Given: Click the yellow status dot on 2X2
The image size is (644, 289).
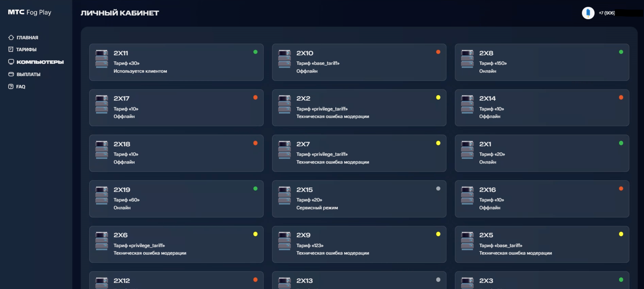Looking at the screenshot, I should [438, 97].
